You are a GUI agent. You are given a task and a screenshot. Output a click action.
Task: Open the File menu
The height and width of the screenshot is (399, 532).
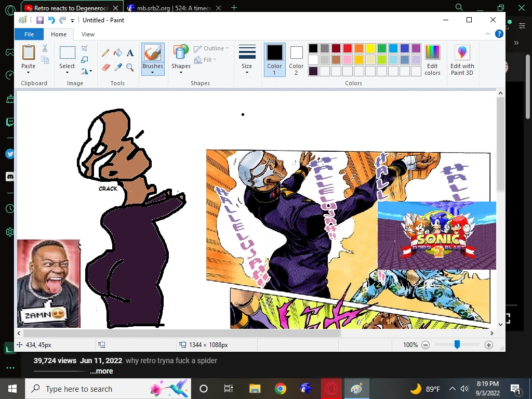(29, 34)
